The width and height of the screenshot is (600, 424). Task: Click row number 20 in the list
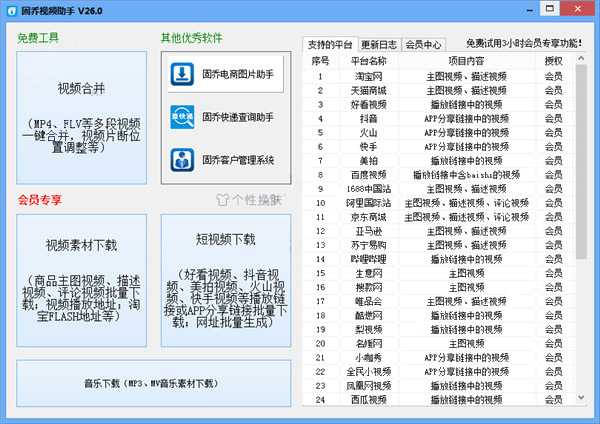pyautogui.click(x=320, y=343)
